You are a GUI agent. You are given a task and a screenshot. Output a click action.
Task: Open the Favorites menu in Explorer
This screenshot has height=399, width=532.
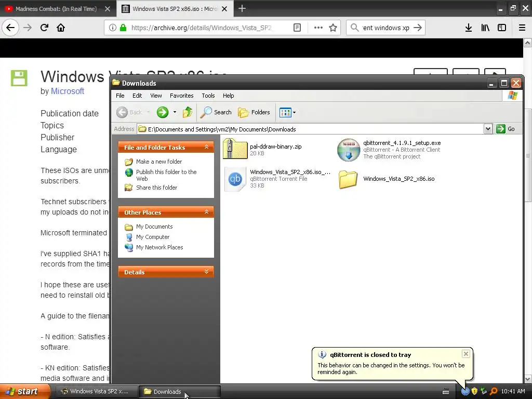[181, 96]
